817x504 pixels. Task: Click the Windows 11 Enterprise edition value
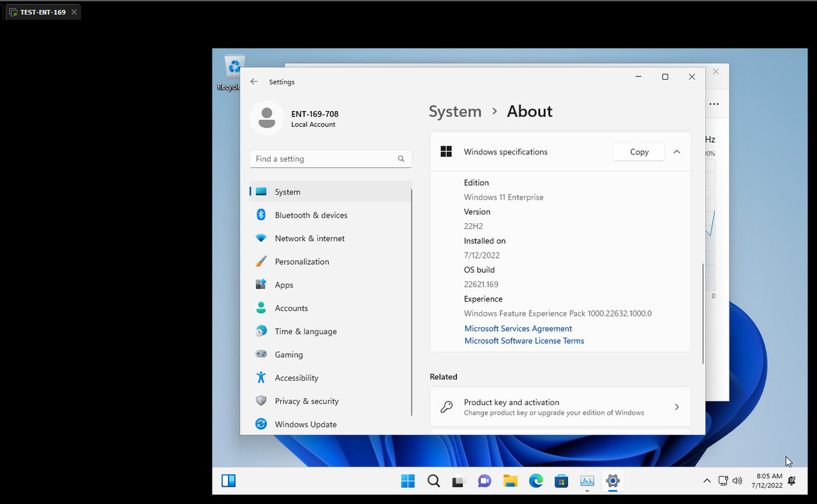pos(504,197)
